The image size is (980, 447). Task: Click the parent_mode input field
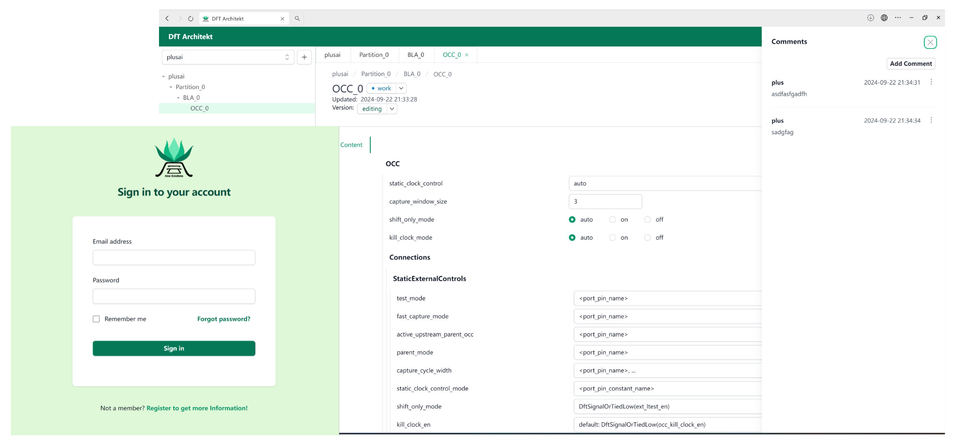click(668, 353)
